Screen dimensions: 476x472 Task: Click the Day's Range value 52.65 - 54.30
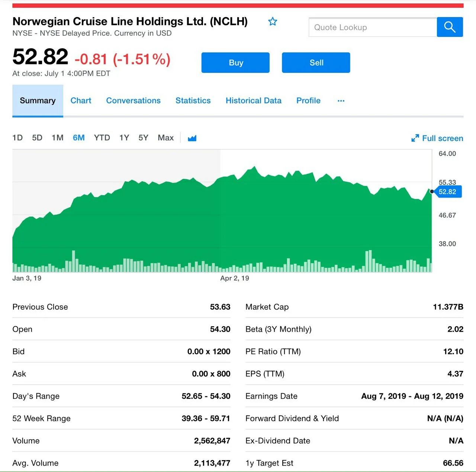point(206,396)
